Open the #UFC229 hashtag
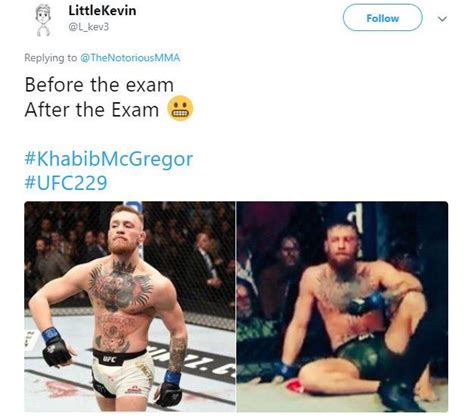 66,183
